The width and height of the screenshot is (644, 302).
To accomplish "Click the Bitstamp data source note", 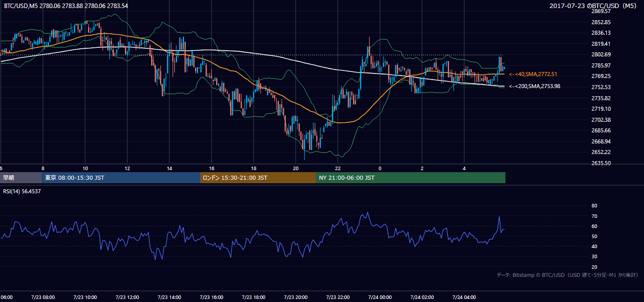I will pyautogui.click(x=567, y=275).
